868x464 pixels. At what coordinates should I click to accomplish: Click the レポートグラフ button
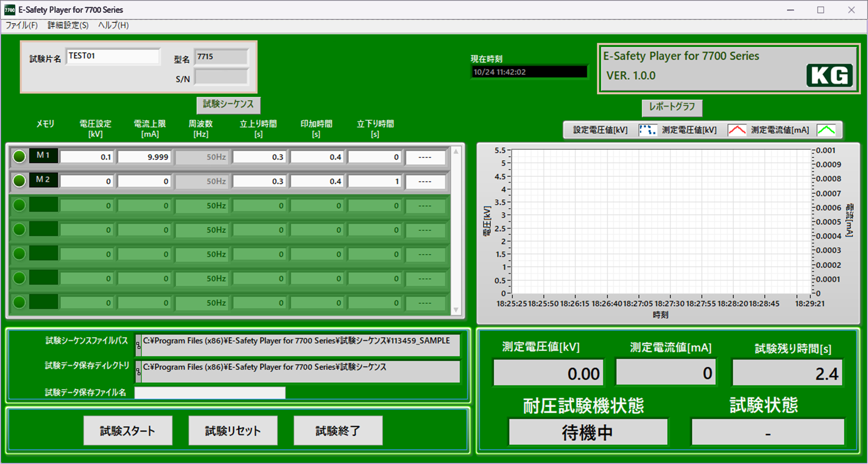pyautogui.click(x=672, y=108)
